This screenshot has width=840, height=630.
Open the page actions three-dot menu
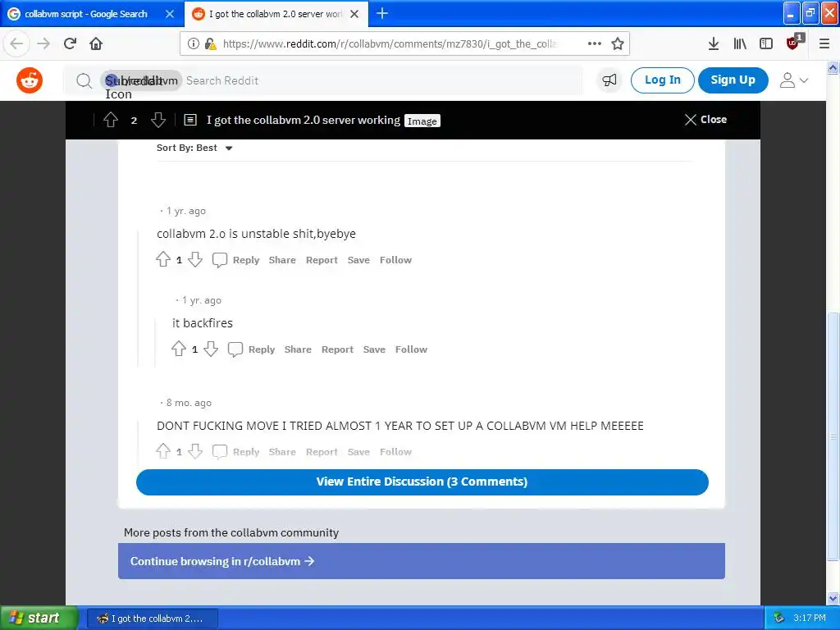tap(595, 44)
